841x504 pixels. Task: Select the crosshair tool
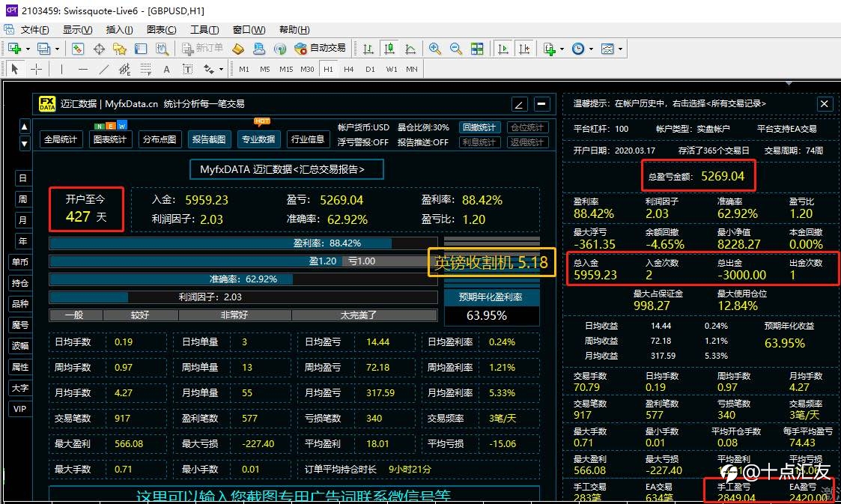coord(36,69)
